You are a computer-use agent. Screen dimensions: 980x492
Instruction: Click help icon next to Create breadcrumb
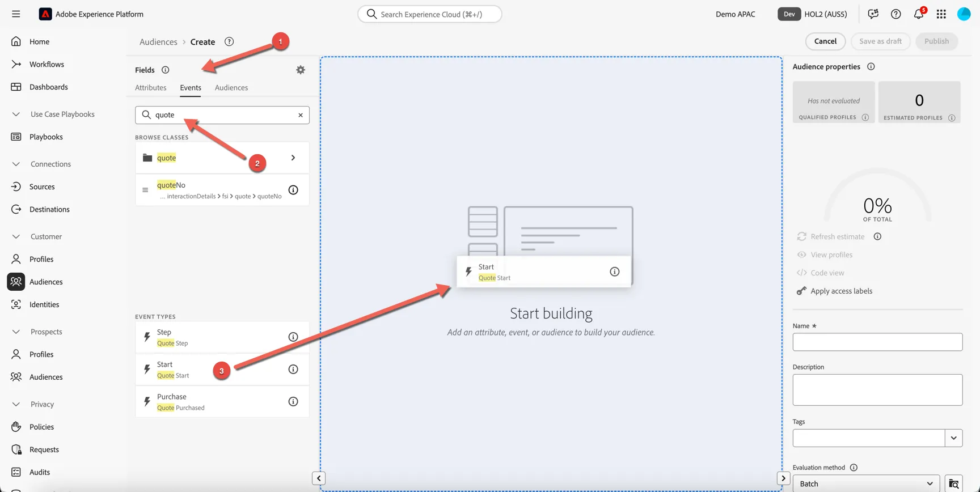229,41
